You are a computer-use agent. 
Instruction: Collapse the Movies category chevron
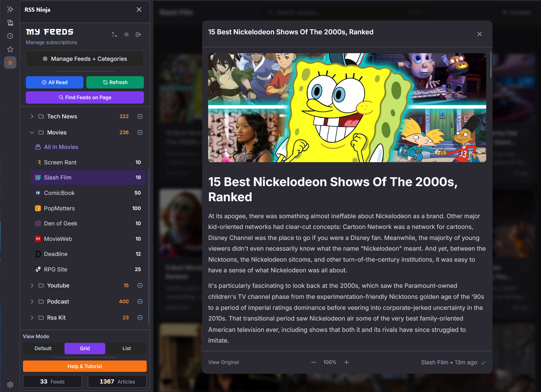[32, 132]
